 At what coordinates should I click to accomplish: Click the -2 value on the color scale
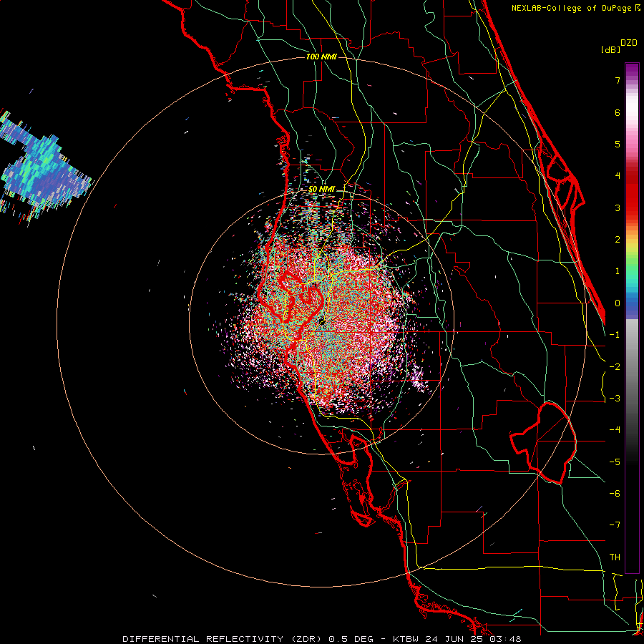click(615, 367)
